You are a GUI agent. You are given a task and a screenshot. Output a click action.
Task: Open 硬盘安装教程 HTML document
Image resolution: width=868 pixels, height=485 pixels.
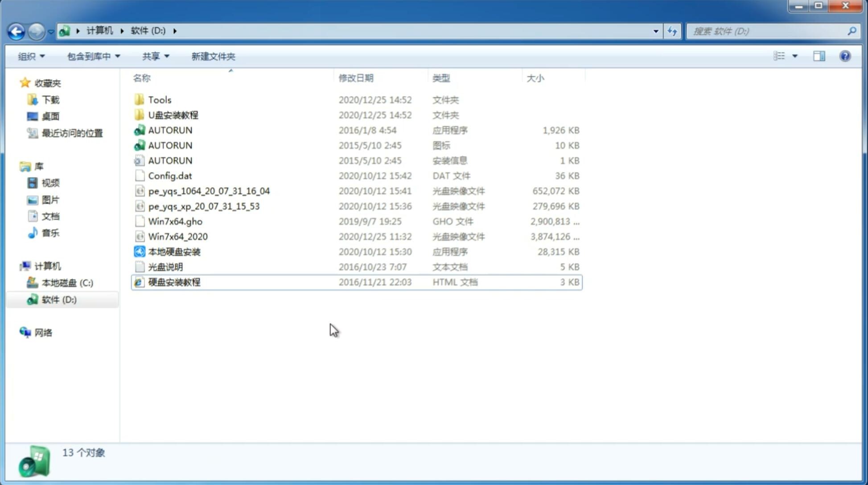174,282
